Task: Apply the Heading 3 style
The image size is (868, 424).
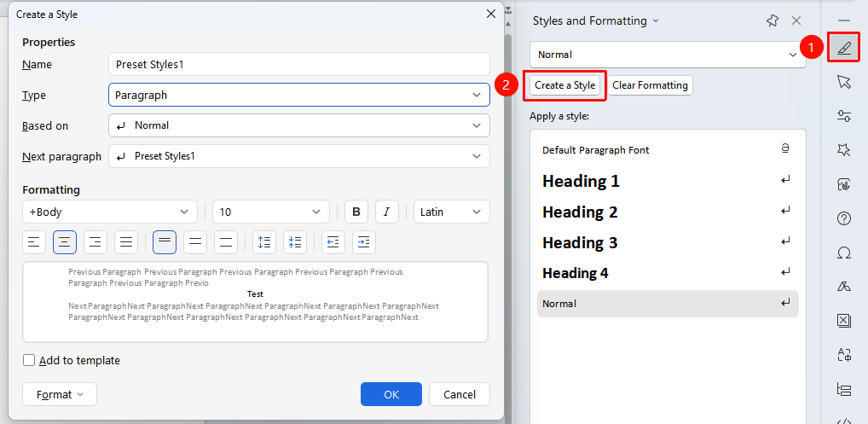Action: (x=668, y=242)
